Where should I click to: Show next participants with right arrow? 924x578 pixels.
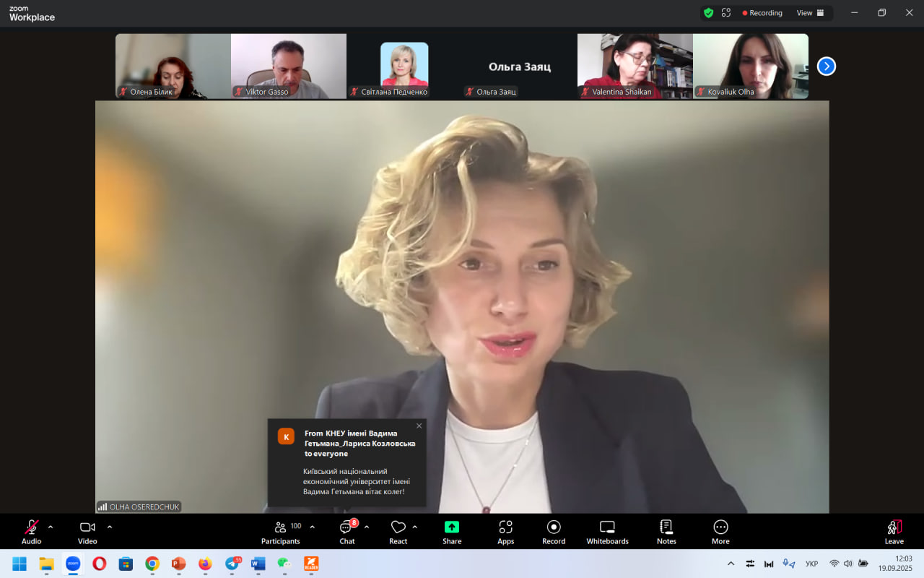point(826,66)
